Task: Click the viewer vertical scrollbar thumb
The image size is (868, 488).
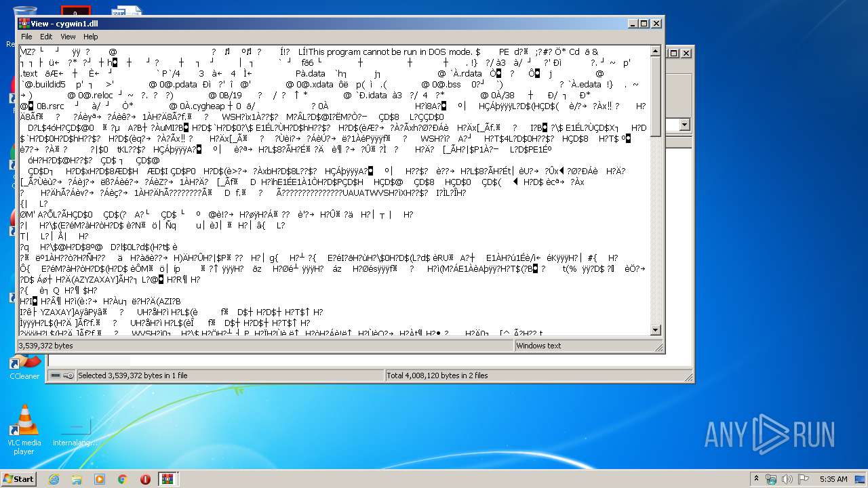Action: (x=656, y=96)
